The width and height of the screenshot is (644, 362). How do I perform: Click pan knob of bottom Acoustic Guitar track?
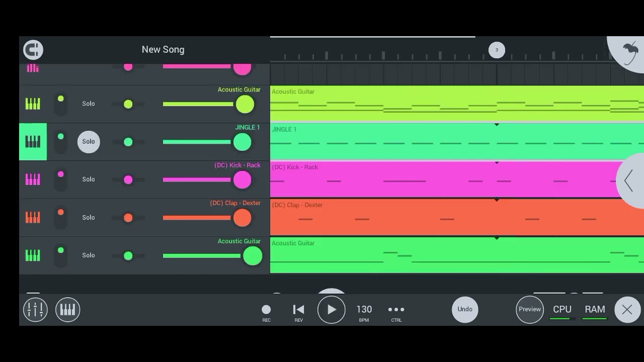128,256
